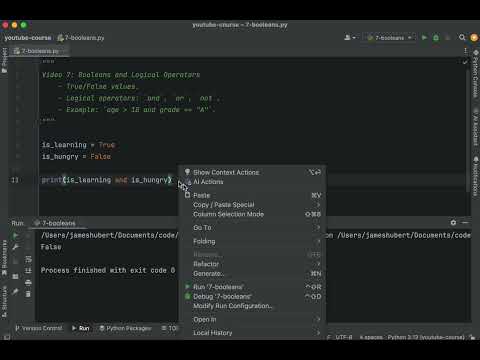Rerun using green arrow in Run panel
The image size is (480, 360).
15,236
